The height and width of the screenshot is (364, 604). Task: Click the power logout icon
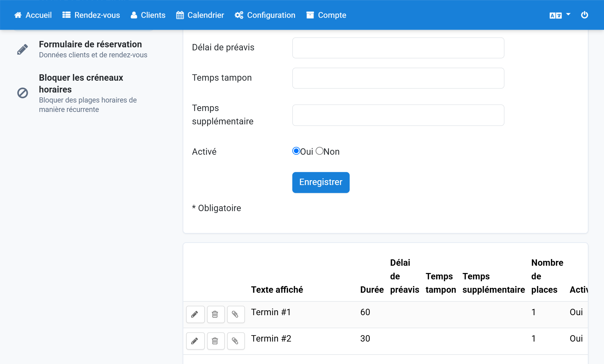[585, 15]
